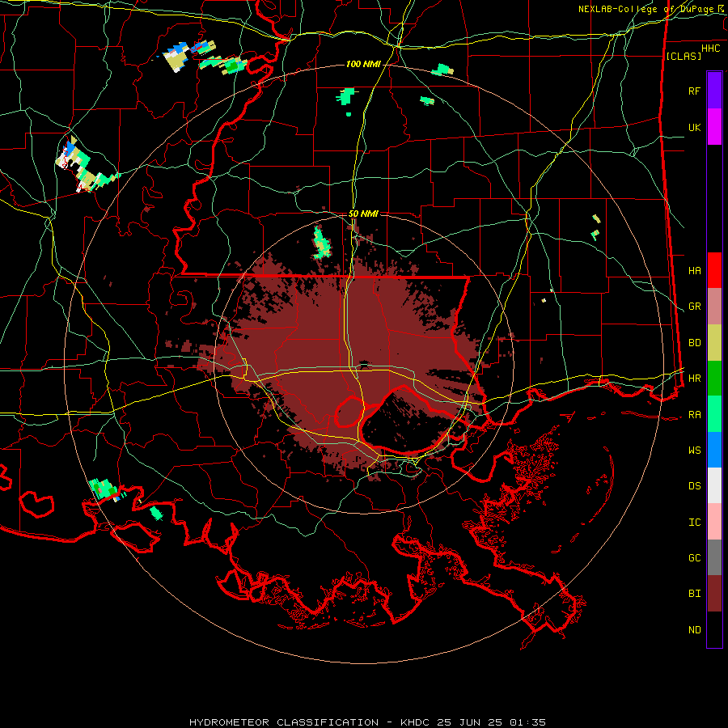Pick the yellow BD legend swatch
Image resolution: width=728 pixels, height=728 pixels.
714,343
